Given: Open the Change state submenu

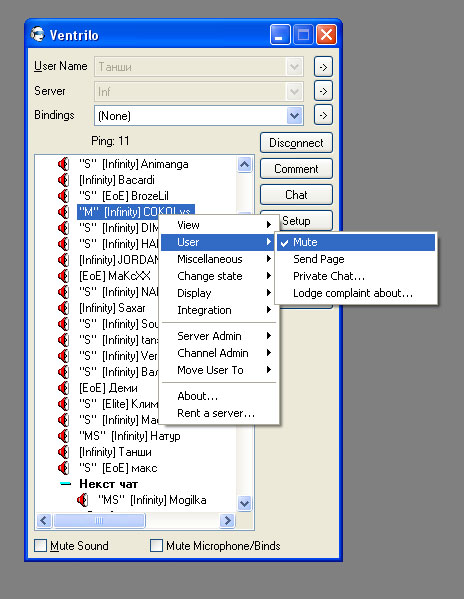Looking at the screenshot, I should 219,276.
